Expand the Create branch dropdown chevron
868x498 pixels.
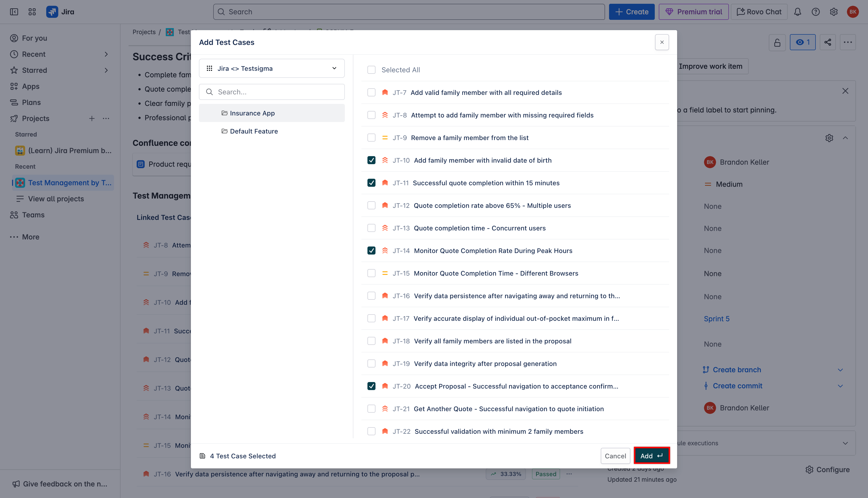[x=840, y=370]
